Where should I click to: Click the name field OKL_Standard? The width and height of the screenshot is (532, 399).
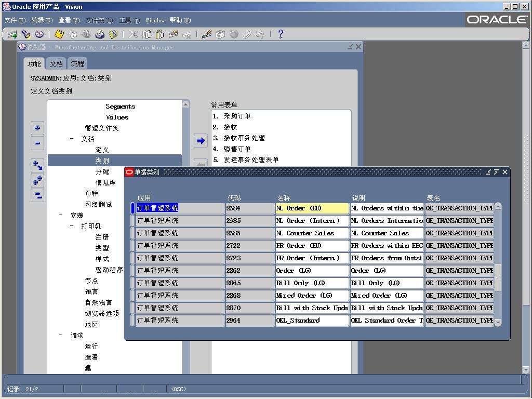tap(312, 320)
